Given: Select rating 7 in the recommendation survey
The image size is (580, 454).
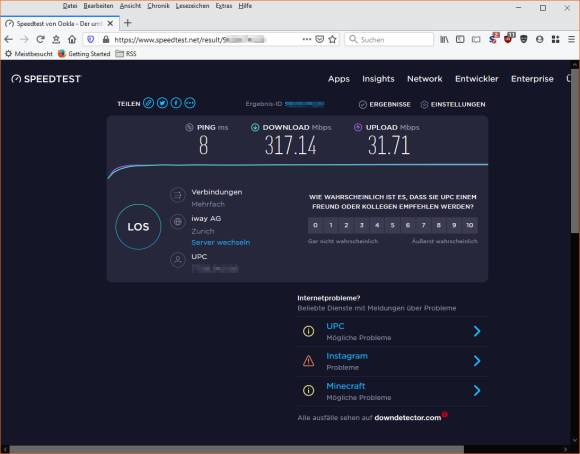Looking at the screenshot, I should pyautogui.click(x=423, y=225).
